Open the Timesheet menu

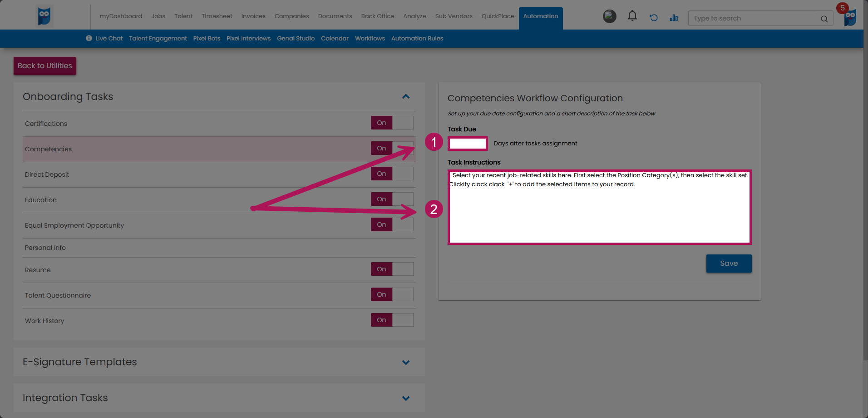217,16
